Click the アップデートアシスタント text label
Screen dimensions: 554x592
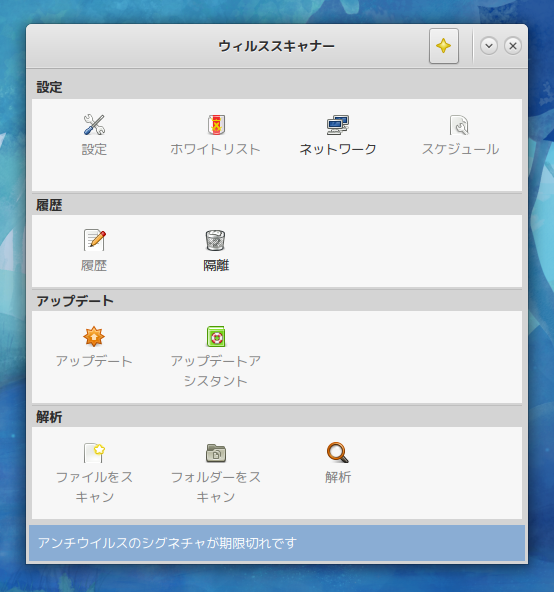216,371
